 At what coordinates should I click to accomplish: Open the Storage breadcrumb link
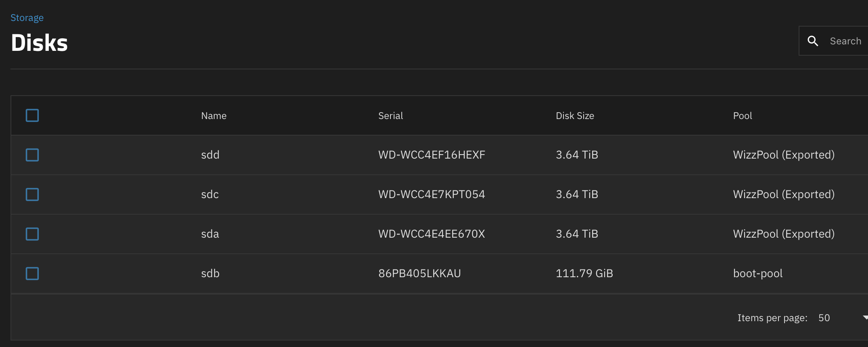[x=27, y=18]
